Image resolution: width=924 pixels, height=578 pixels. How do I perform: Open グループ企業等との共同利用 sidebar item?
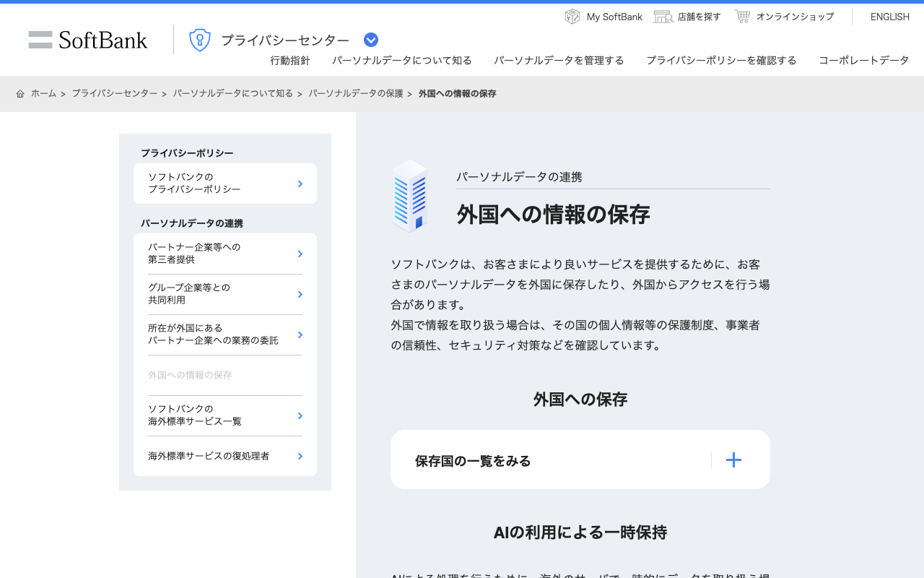tap(225, 294)
